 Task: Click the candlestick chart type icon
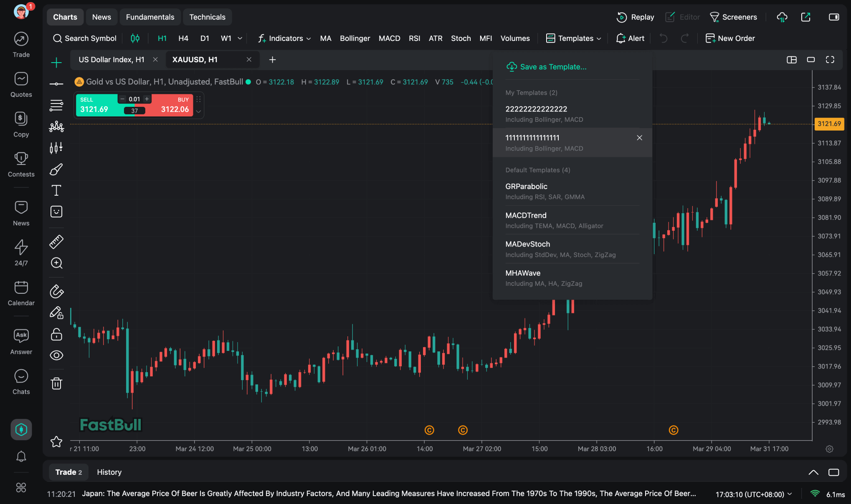[x=135, y=38]
